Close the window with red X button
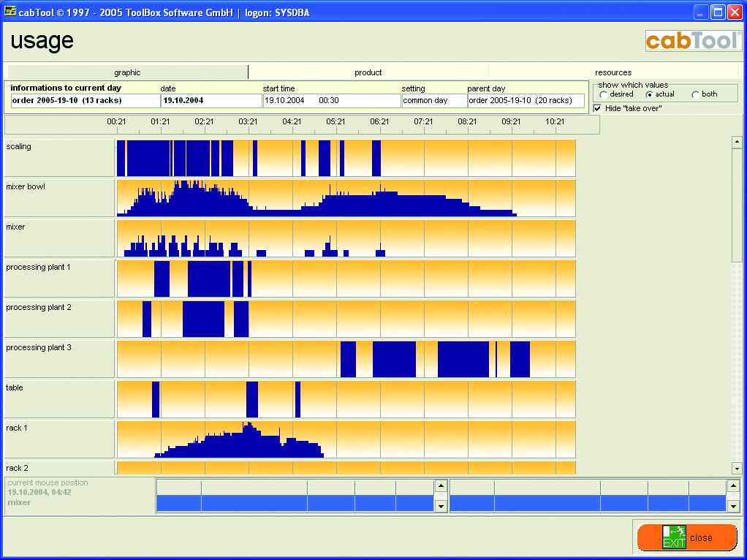The height and width of the screenshot is (560, 747). coord(735,12)
